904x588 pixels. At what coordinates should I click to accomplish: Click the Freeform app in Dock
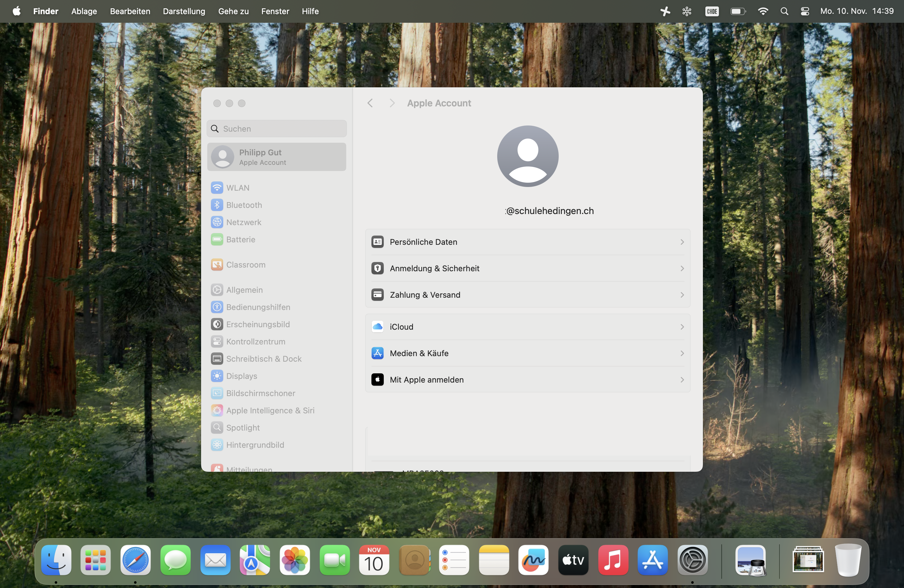pyautogui.click(x=533, y=560)
